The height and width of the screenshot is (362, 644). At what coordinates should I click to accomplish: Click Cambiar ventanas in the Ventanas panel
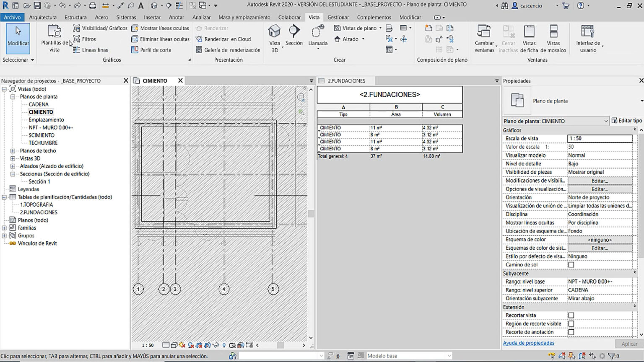click(x=484, y=38)
